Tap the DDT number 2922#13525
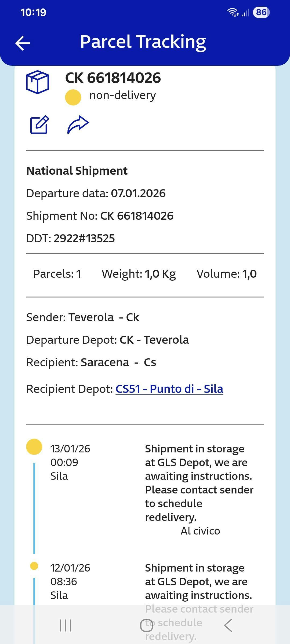Image resolution: width=290 pixels, height=644 pixels. click(84, 238)
